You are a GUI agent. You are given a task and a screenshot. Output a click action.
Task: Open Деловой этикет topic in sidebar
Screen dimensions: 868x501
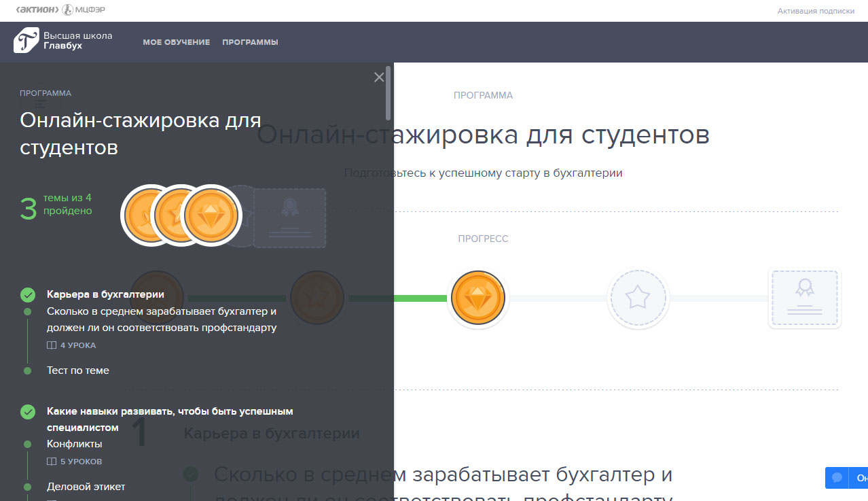(86, 487)
